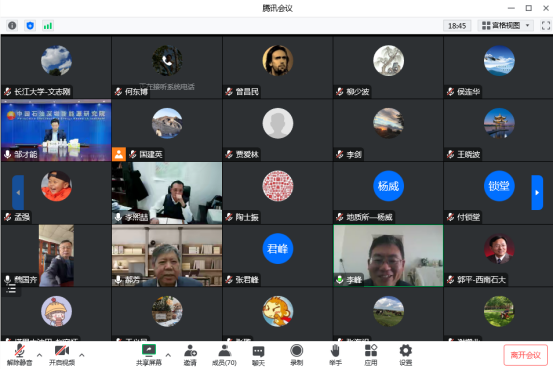
Task: Start sharing the screen
Action: tap(149, 355)
